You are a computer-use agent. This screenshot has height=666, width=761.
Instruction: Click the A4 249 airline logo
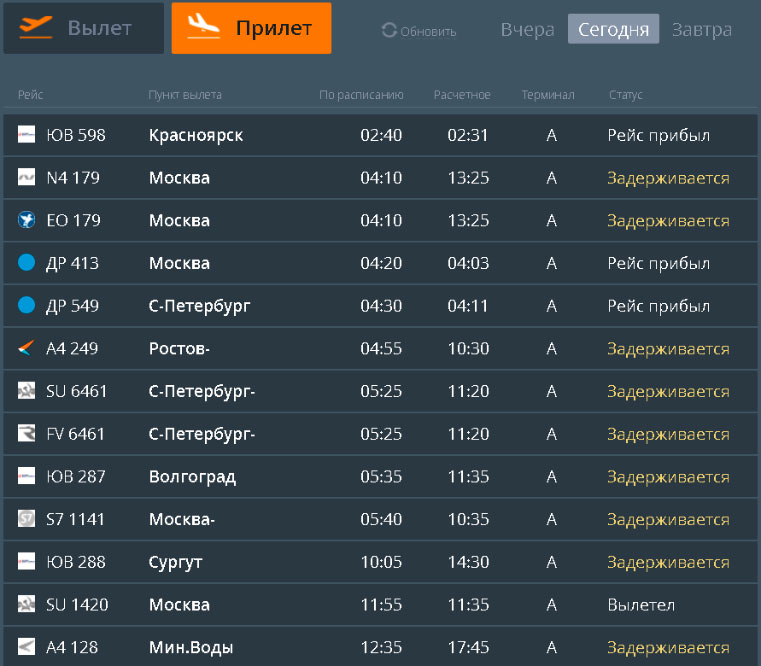(27, 349)
